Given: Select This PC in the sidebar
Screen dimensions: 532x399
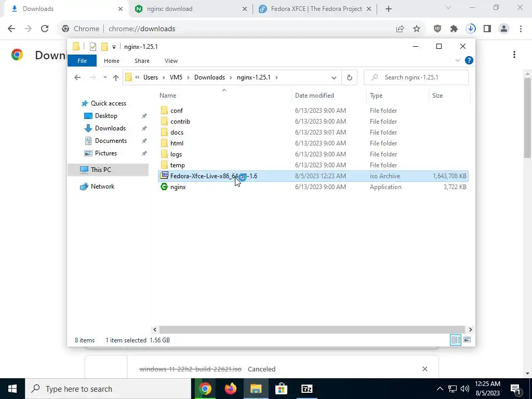Looking at the screenshot, I should pyautogui.click(x=101, y=170).
